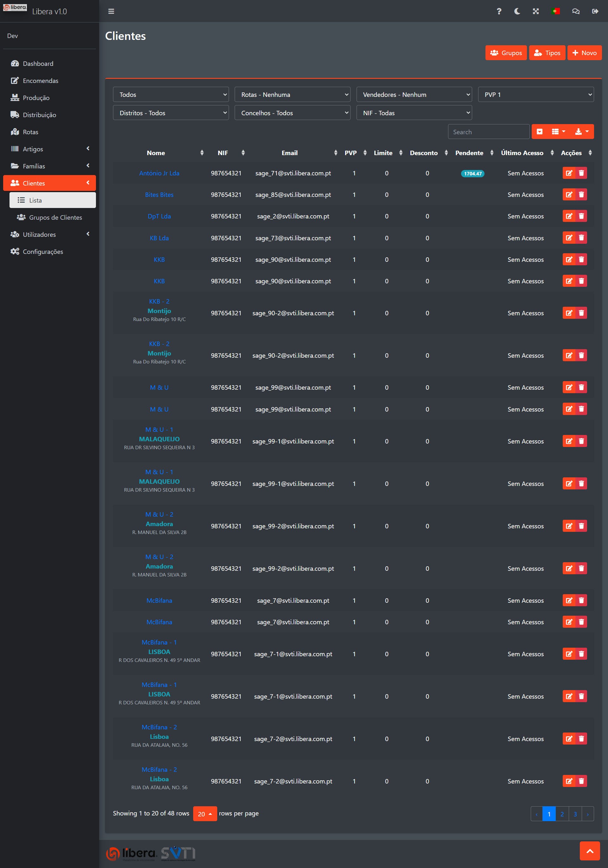Edit the António Jr Lda client
This screenshot has width=608, height=868.
[x=569, y=173]
